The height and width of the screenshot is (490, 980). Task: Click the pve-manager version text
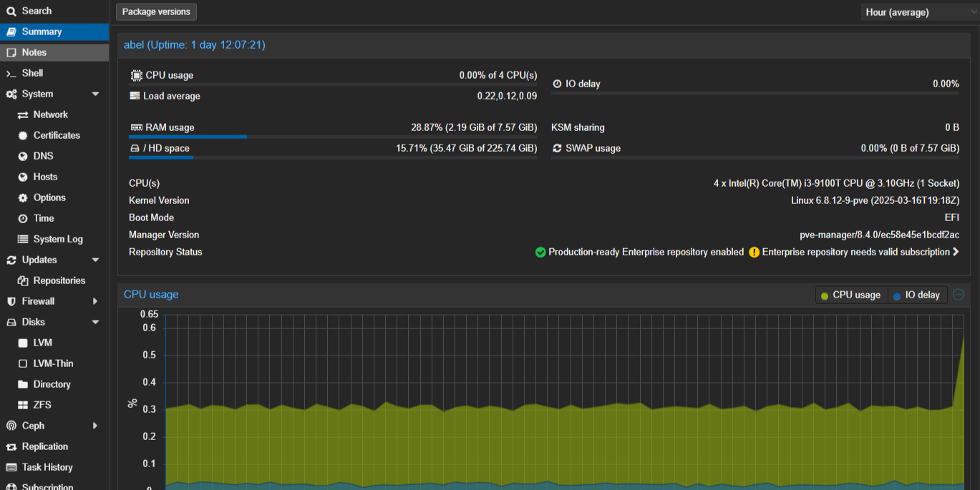click(879, 235)
